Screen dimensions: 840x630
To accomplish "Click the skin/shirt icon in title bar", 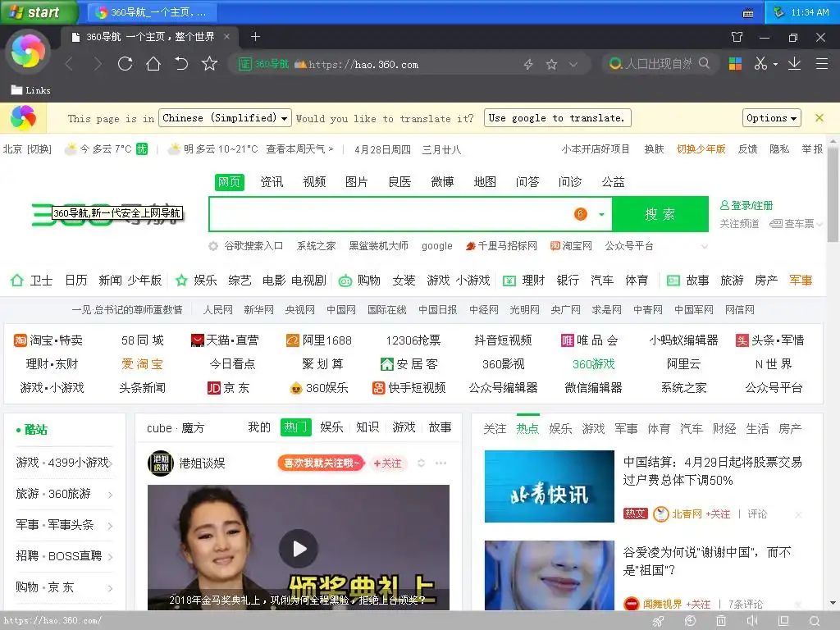I will pos(737,37).
